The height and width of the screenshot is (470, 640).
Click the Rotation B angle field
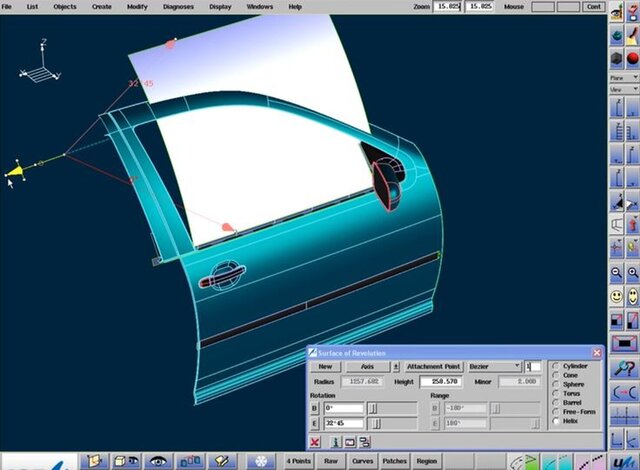coord(344,408)
